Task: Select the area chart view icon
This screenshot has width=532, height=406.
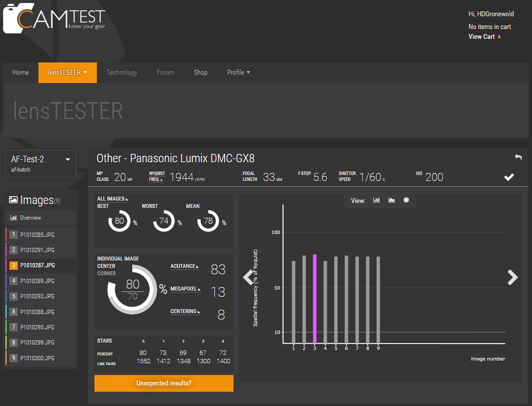Action: point(392,200)
